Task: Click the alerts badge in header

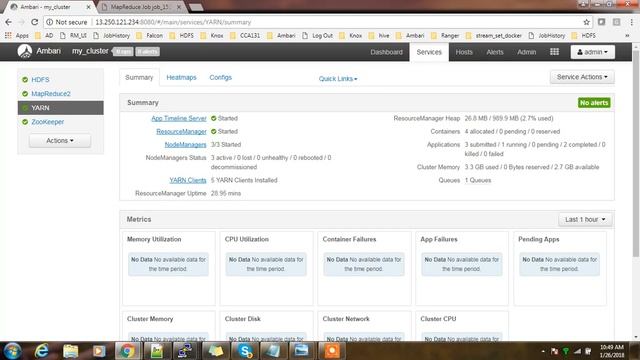Action: (147, 51)
